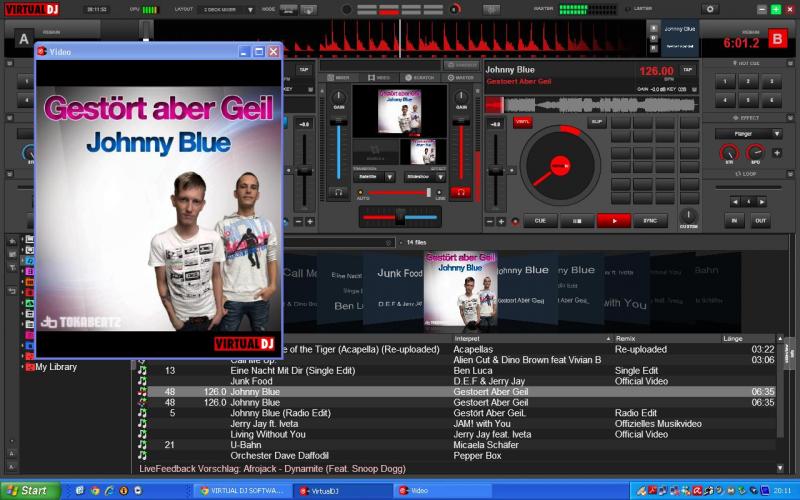800x500 pixels.
Task: Click deck B pitch minus icon
Action: tap(490, 221)
